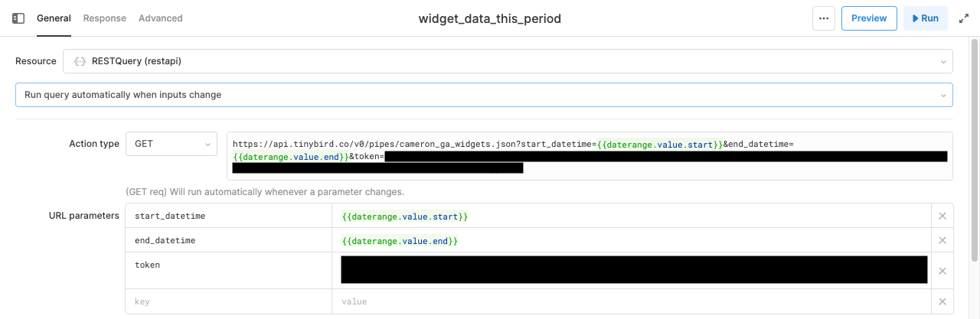Expand the run query trigger dropdown
Viewport: 980px width, 319px height.
(x=484, y=95)
